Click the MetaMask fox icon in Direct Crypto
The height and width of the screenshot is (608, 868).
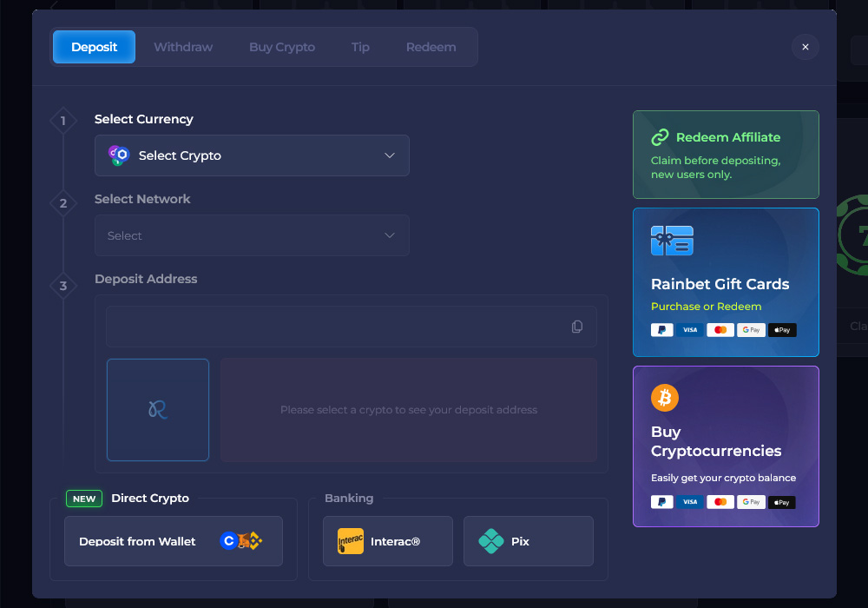(x=243, y=540)
